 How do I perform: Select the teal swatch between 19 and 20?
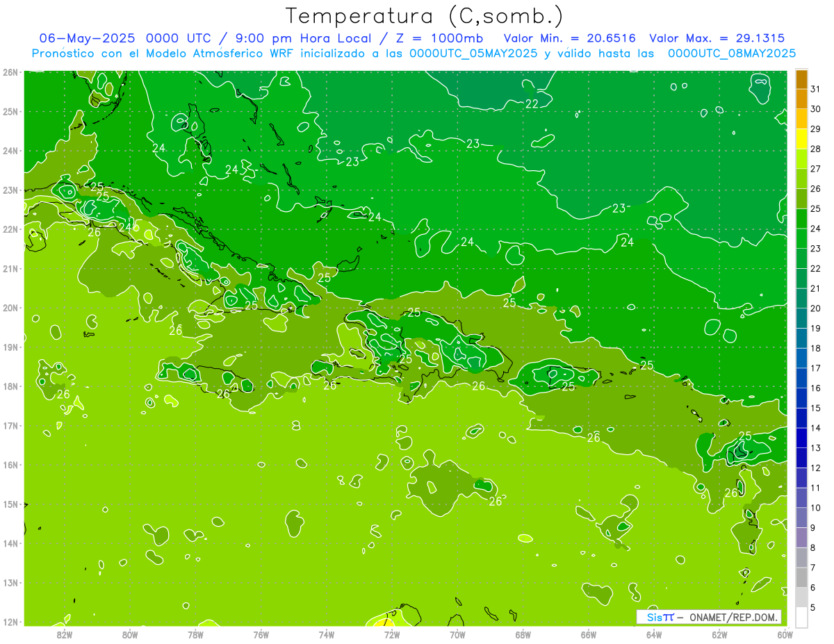[802, 318]
